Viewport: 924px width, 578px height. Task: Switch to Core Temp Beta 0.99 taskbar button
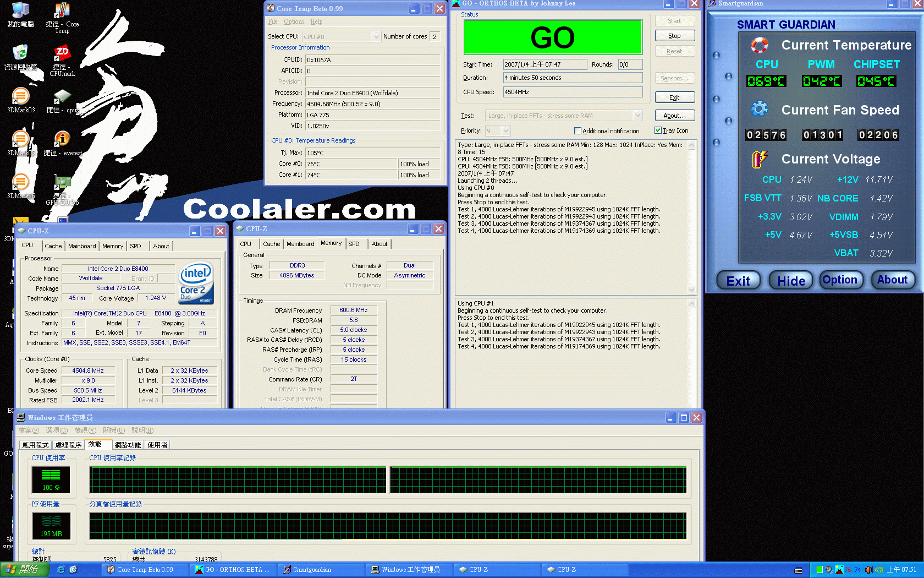pos(144,570)
